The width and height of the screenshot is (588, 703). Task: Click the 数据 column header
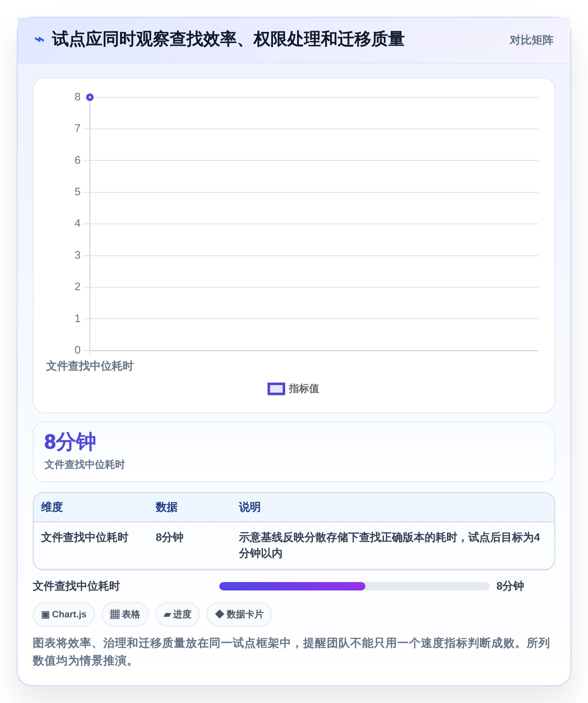coord(167,507)
